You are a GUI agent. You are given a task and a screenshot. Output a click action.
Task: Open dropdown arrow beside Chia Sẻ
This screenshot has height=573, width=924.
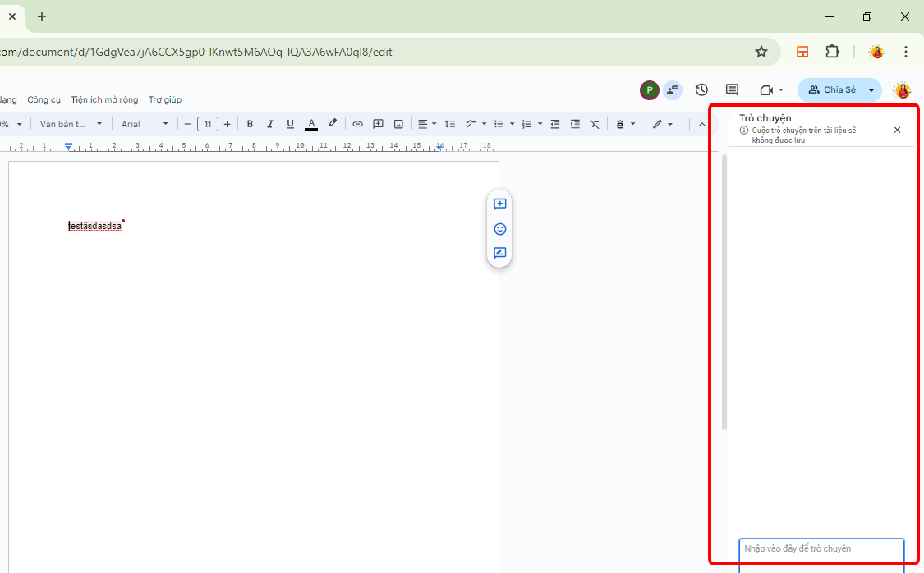[x=871, y=90]
